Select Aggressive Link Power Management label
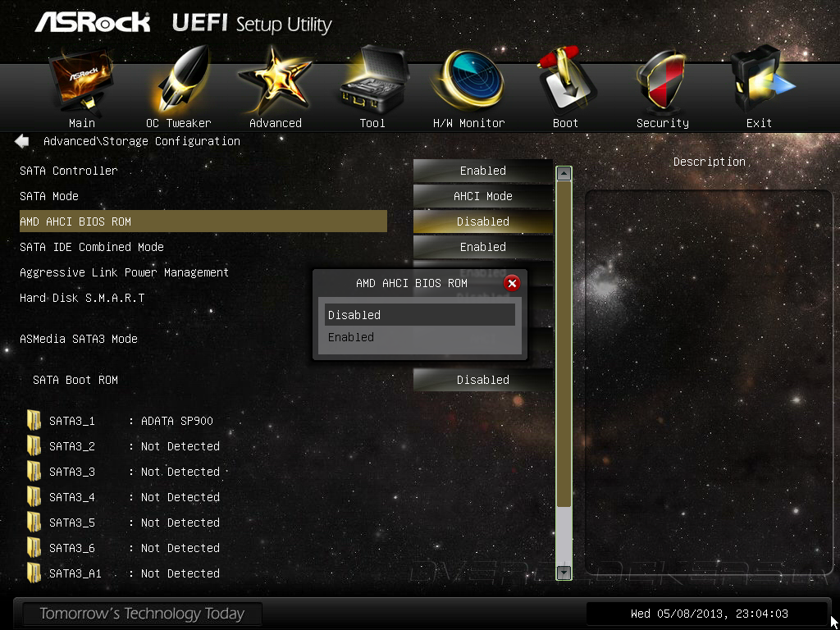 [x=125, y=272]
